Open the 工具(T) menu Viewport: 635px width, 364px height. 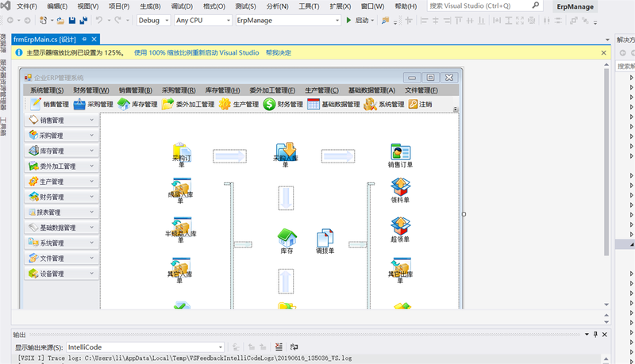point(309,6)
